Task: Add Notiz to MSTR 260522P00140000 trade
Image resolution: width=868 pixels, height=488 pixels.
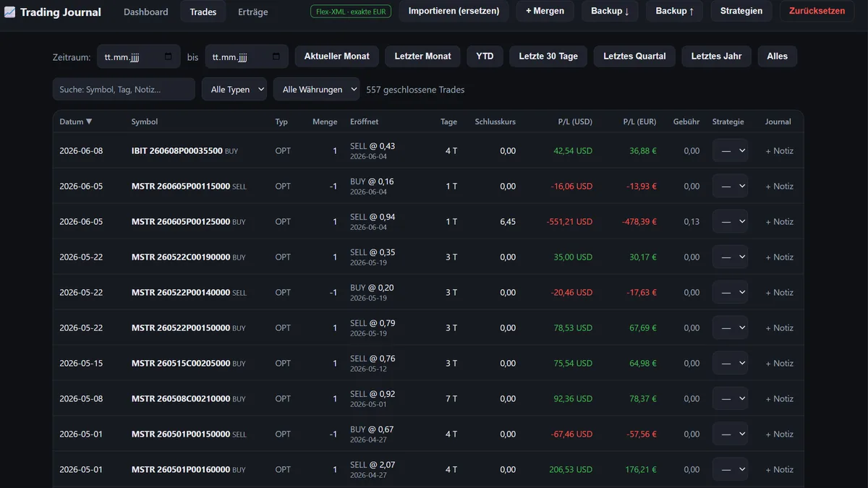Action: pos(779,292)
